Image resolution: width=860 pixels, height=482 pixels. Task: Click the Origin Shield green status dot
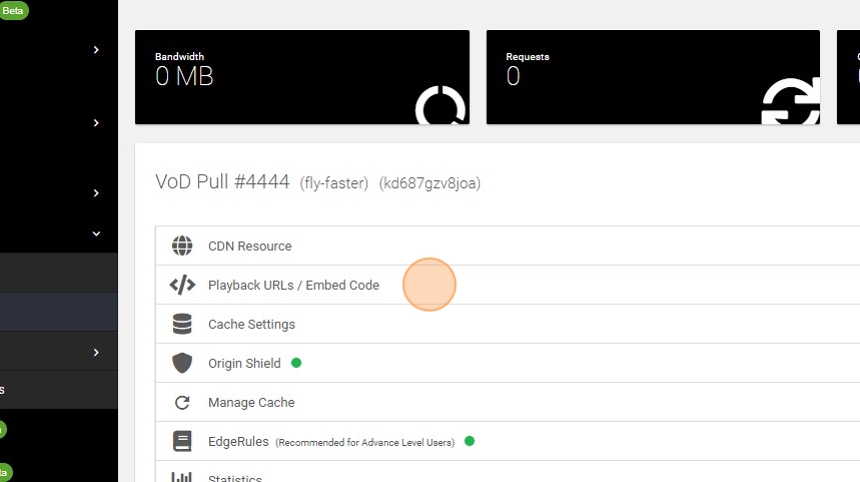[x=296, y=363]
